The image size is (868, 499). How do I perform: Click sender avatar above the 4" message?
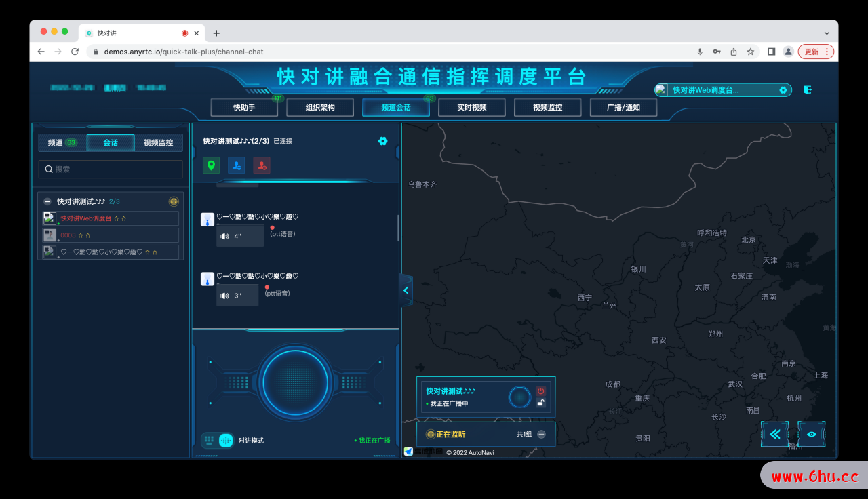[208, 219]
